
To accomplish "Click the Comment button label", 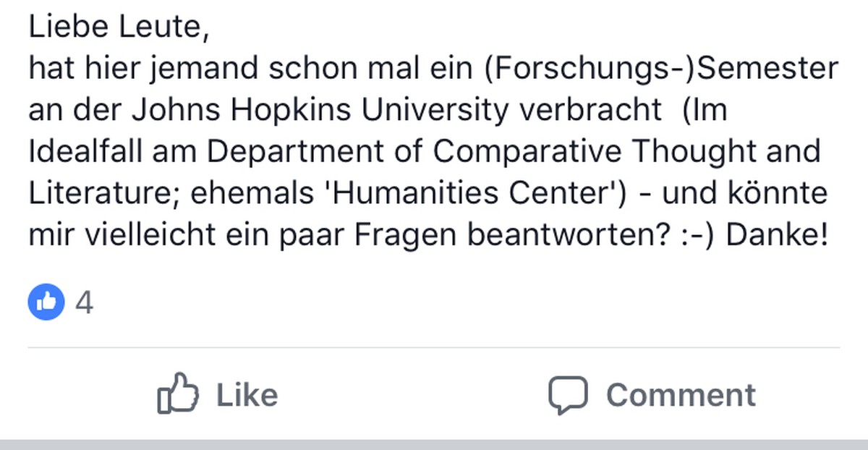I will [681, 395].
